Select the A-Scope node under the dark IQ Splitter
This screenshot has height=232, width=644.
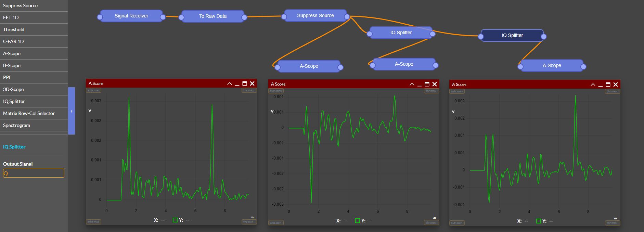(x=552, y=65)
